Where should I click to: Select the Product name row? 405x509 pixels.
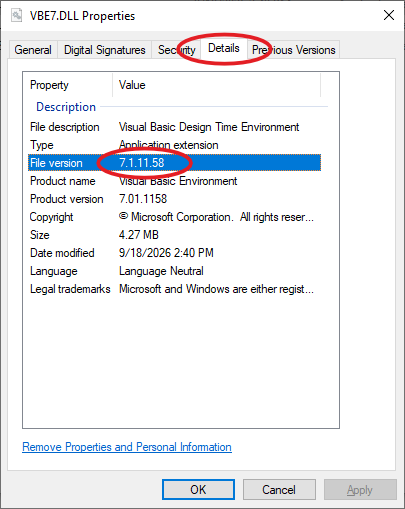174,181
